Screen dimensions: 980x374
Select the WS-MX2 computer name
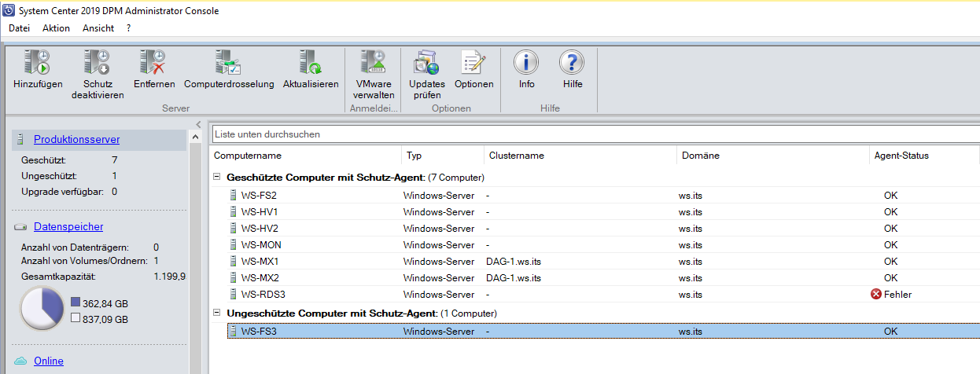point(260,278)
